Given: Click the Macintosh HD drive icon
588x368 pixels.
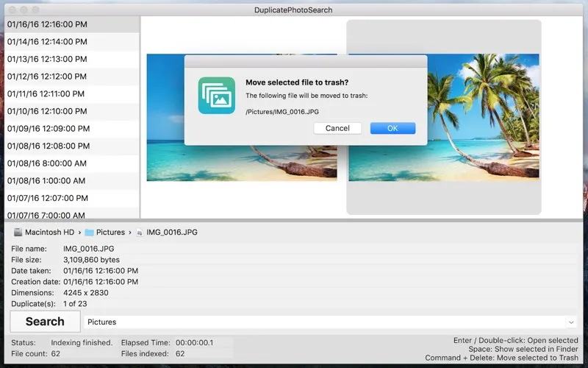Looking at the screenshot, I should tap(18, 233).
